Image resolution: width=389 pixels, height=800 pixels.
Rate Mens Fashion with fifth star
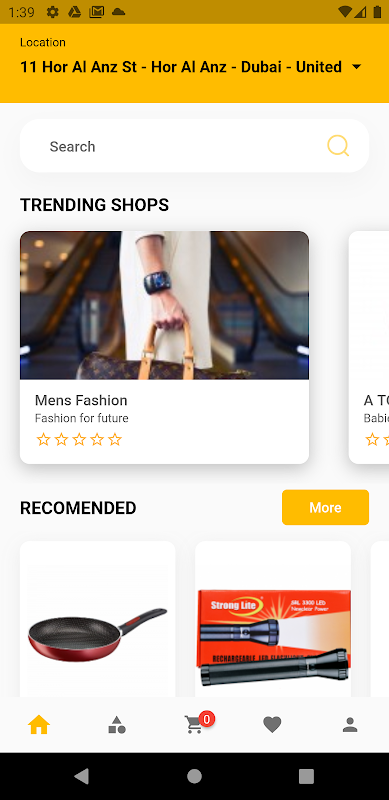[x=115, y=439]
